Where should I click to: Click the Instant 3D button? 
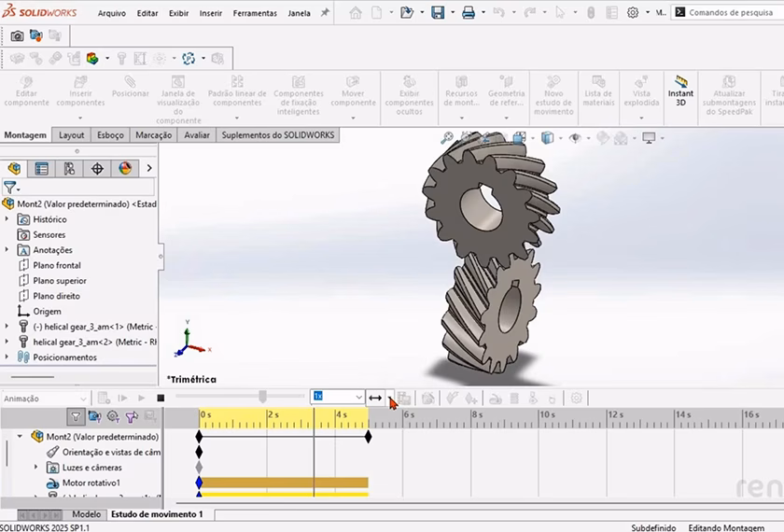[680, 91]
